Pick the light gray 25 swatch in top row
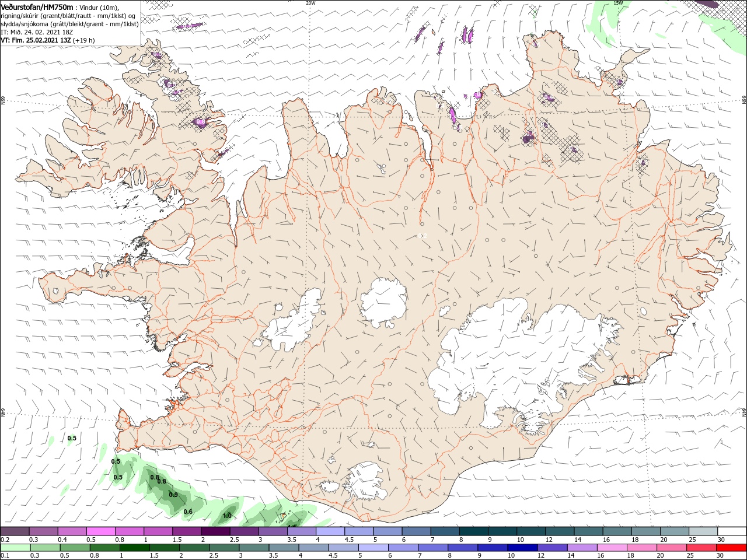This screenshot has height=560, width=747. coord(703,531)
